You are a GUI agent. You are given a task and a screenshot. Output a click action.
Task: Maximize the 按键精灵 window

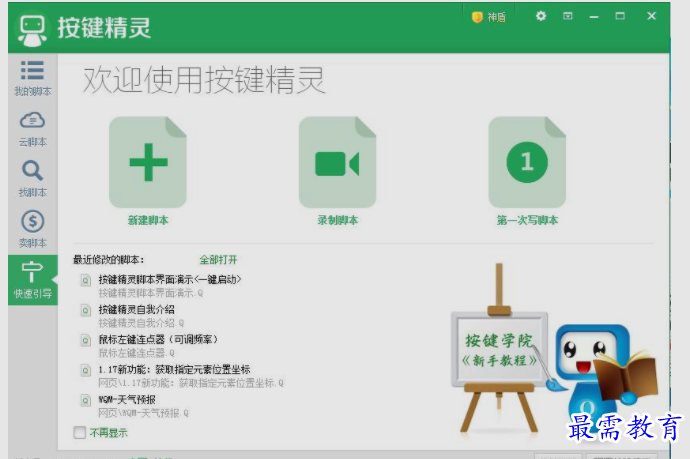point(620,16)
